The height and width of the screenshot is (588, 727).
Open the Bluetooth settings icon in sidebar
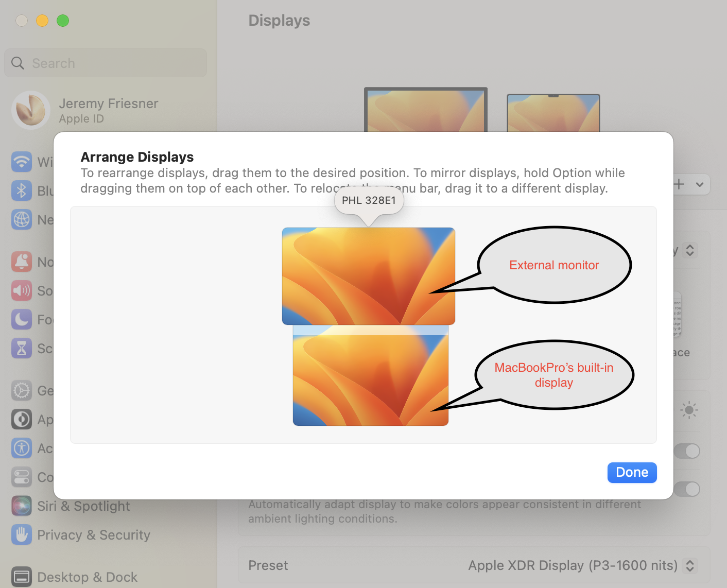pyautogui.click(x=22, y=191)
